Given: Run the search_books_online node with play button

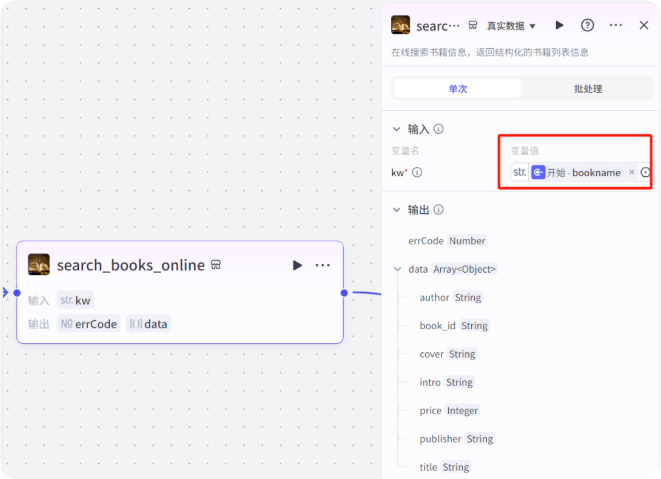Looking at the screenshot, I should point(297,265).
